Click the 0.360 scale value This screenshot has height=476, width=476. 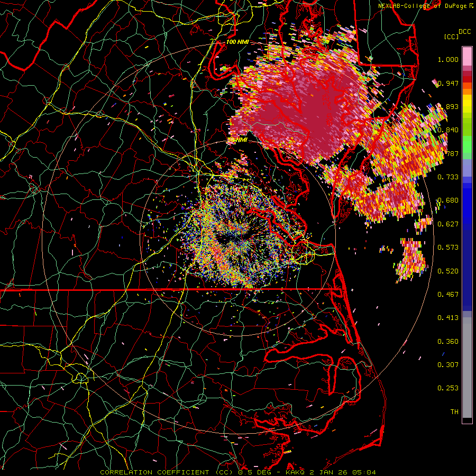coord(448,341)
